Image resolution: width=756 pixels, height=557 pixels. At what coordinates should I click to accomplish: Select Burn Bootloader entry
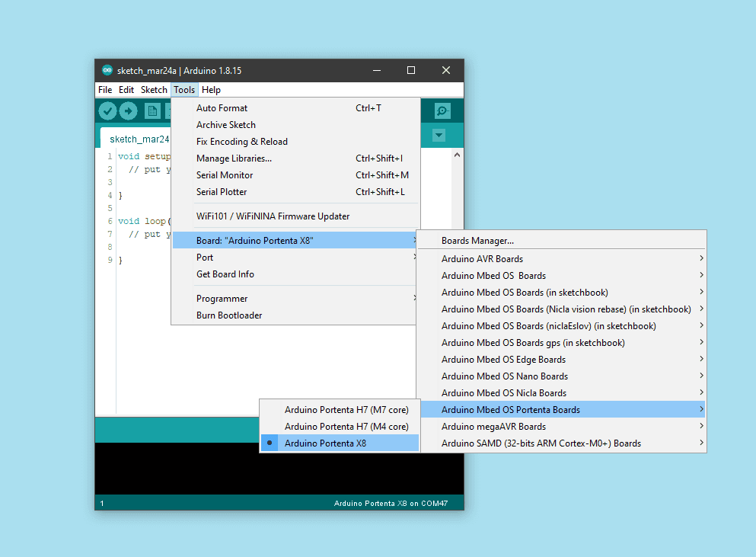(x=295, y=315)
